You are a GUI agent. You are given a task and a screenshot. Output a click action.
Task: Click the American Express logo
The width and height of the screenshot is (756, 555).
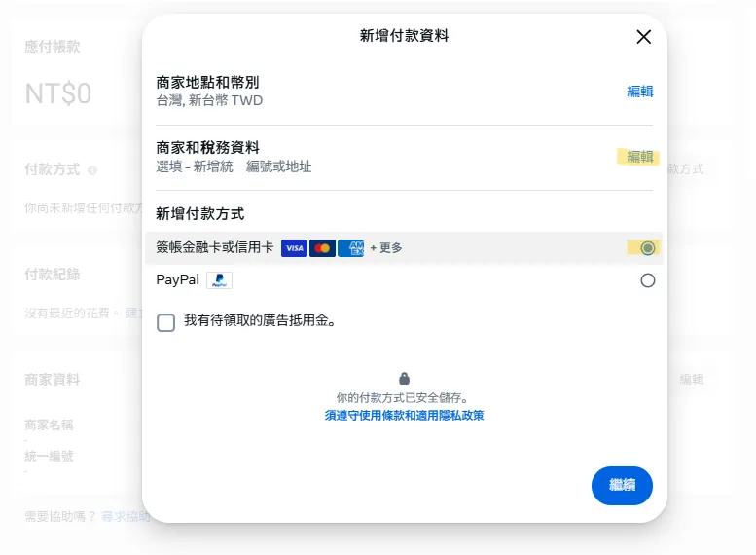350,248
